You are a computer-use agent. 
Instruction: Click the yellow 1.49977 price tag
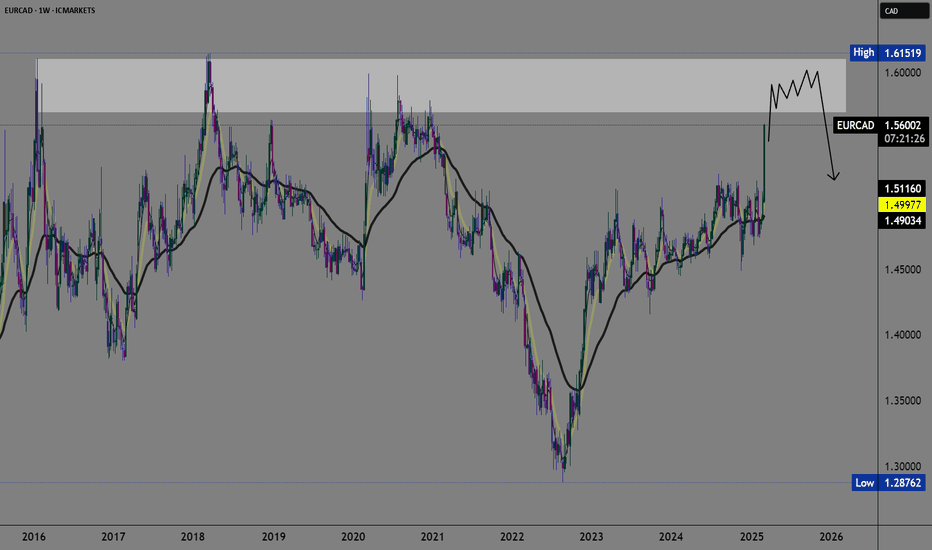(x=902, y=205)
